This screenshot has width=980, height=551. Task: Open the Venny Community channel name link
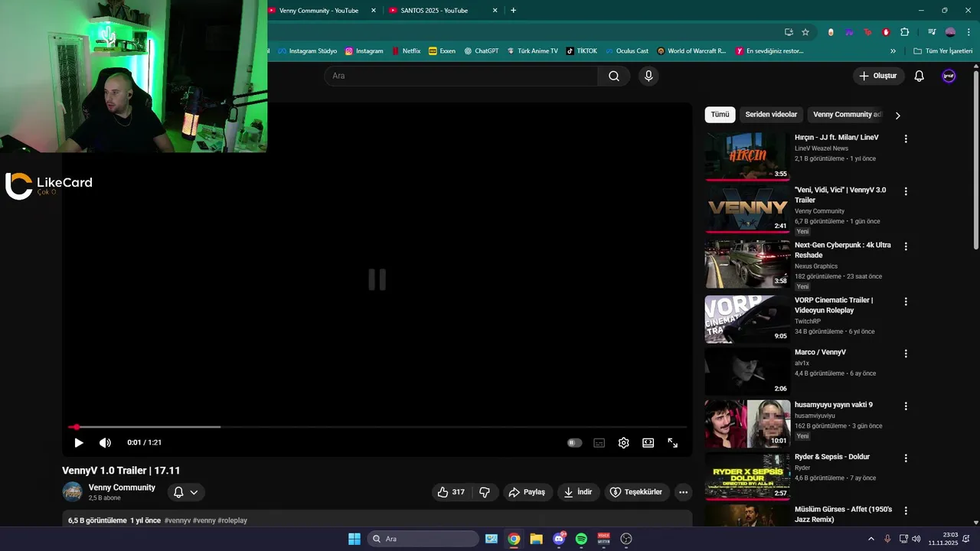pos(122,487)
